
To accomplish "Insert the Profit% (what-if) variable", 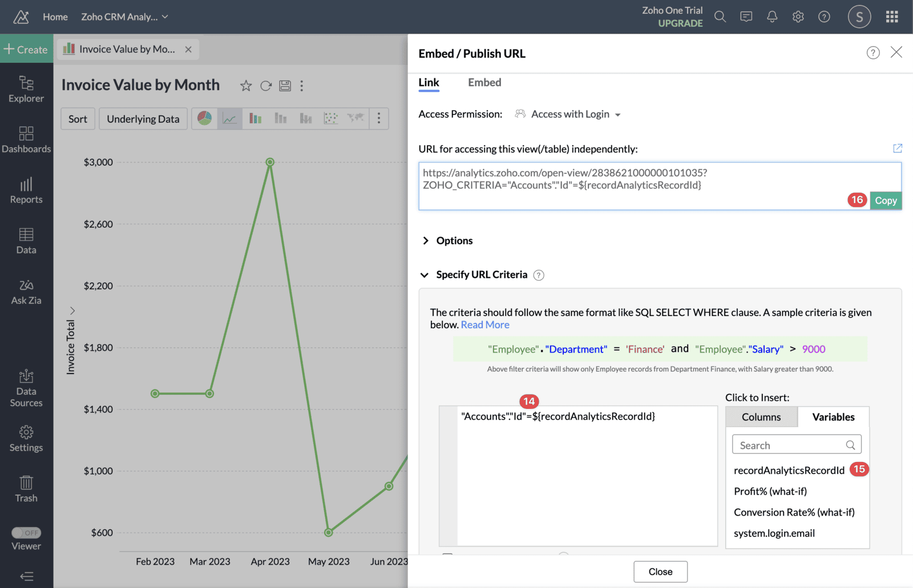I will [770, 491].
